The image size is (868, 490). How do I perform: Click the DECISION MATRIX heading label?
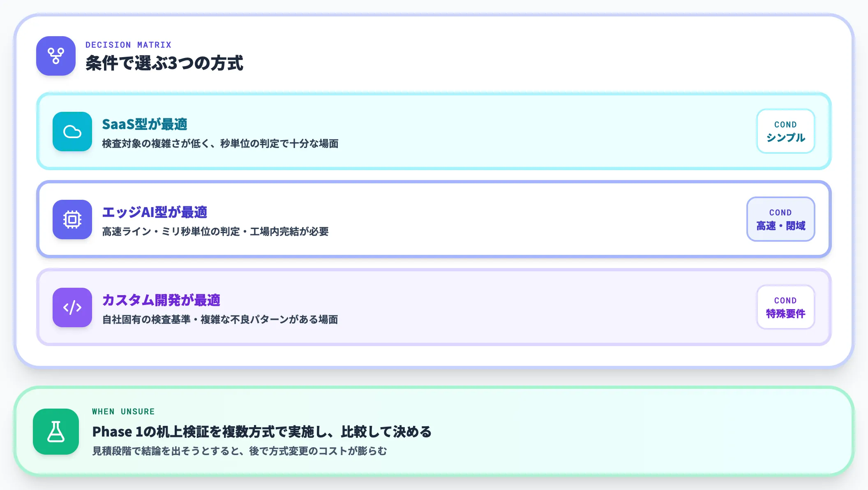(128, 45)
